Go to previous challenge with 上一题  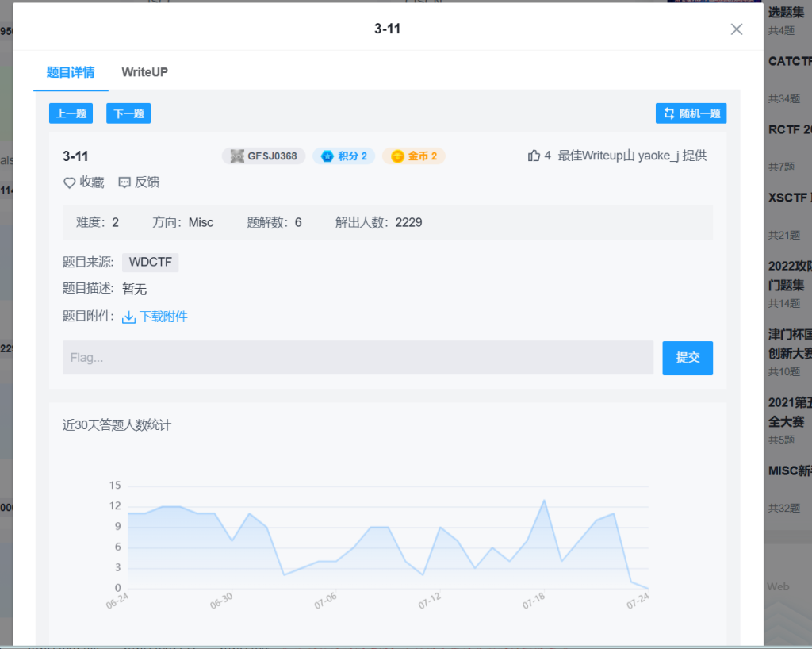(71, 113)
